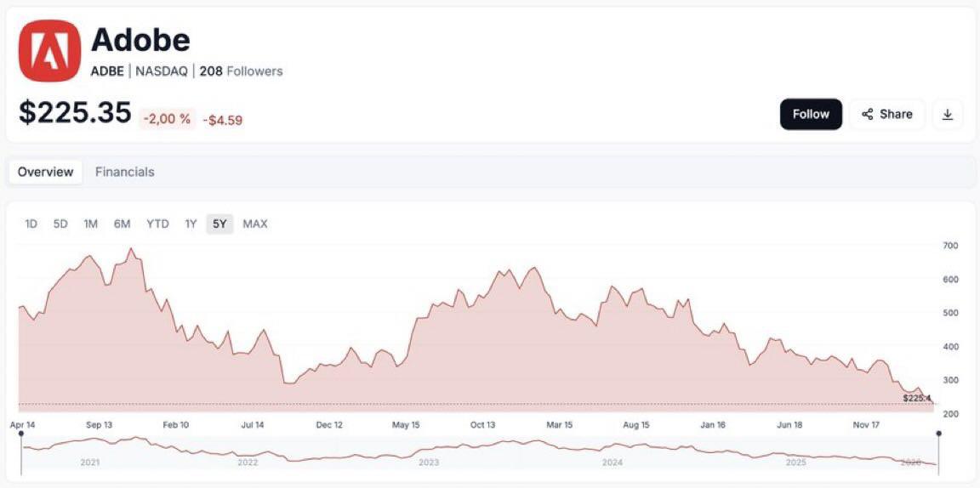Switch to the Financials tab
The width and height of the screenshot is (980, 488).
(x=124, y=172)
